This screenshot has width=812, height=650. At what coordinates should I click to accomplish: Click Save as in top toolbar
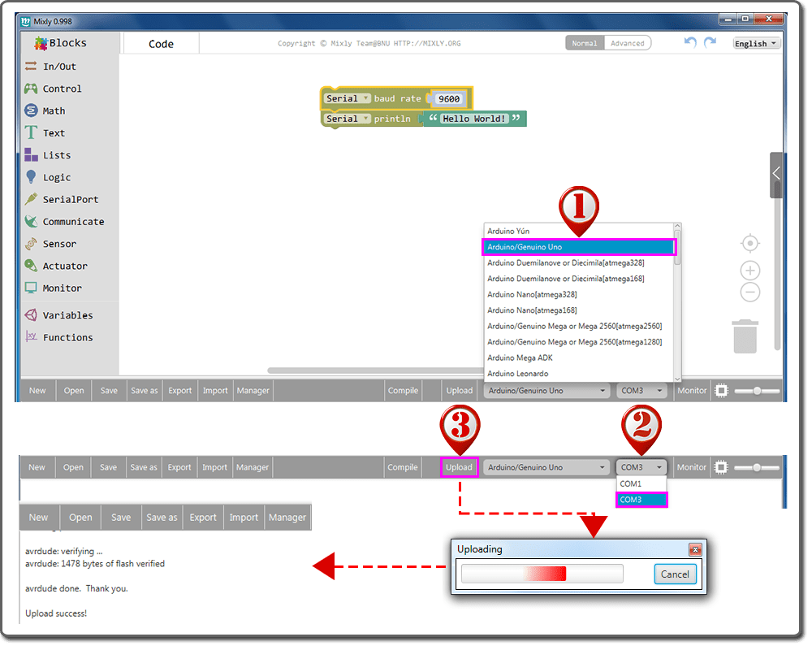tap(144, 391)
